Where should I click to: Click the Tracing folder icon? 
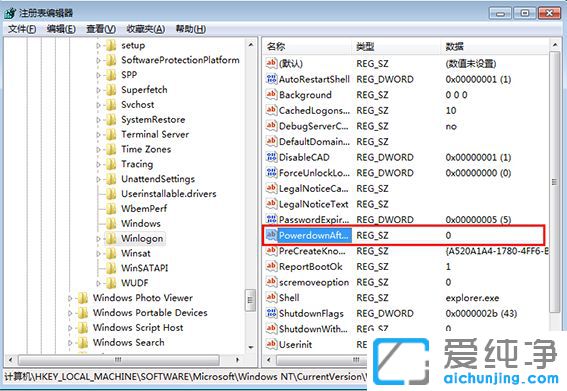pos(111,164)
